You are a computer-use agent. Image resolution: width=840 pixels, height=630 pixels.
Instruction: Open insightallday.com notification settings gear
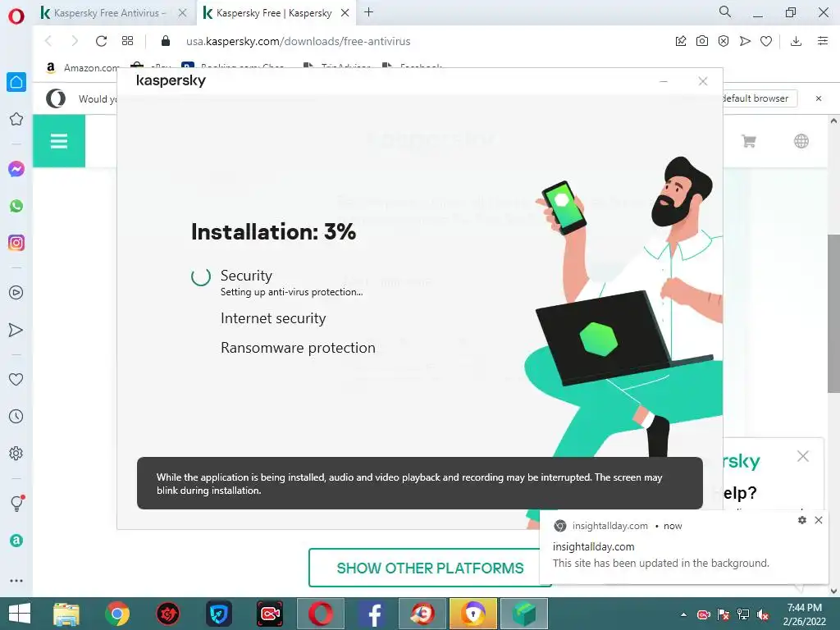802,520
